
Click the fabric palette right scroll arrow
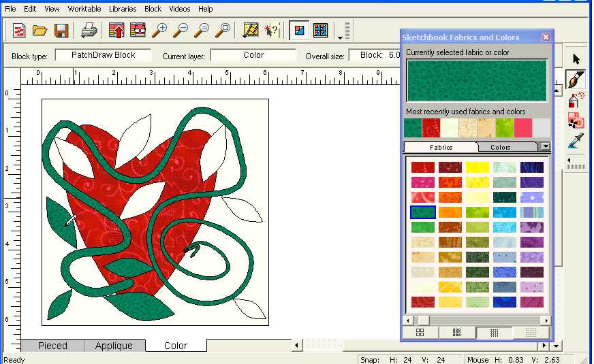coord(546,320)
